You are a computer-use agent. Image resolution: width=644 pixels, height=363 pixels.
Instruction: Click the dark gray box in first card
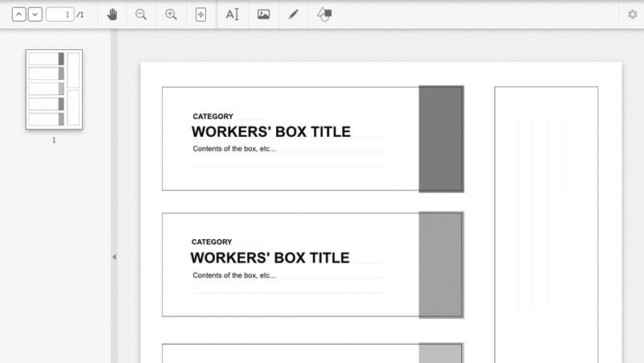(x=440, y=138)
